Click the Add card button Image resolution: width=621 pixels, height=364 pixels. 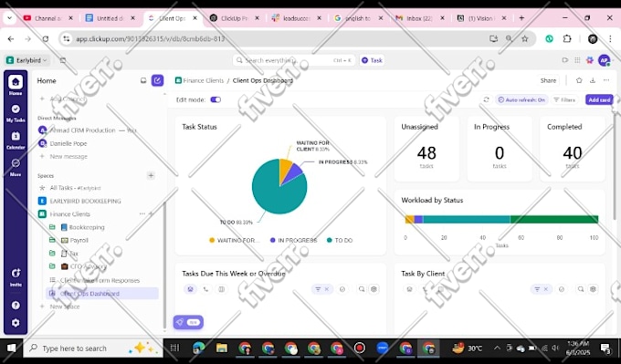599,99
